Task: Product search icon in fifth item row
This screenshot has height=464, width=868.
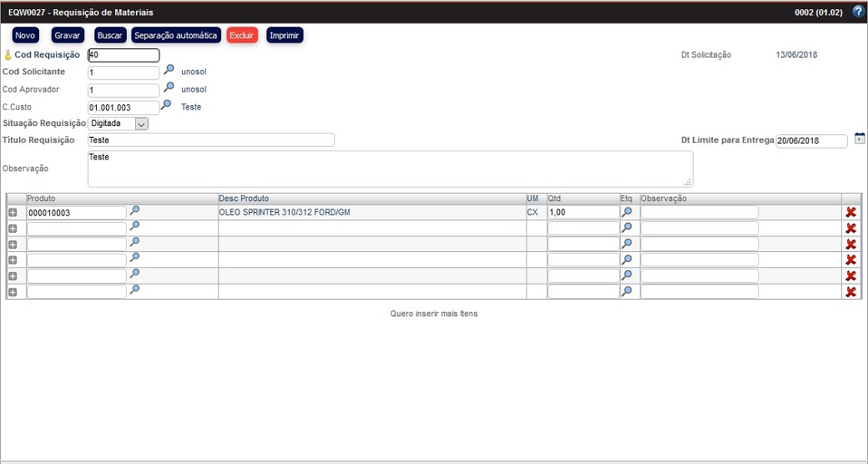Action: point(134,274)
